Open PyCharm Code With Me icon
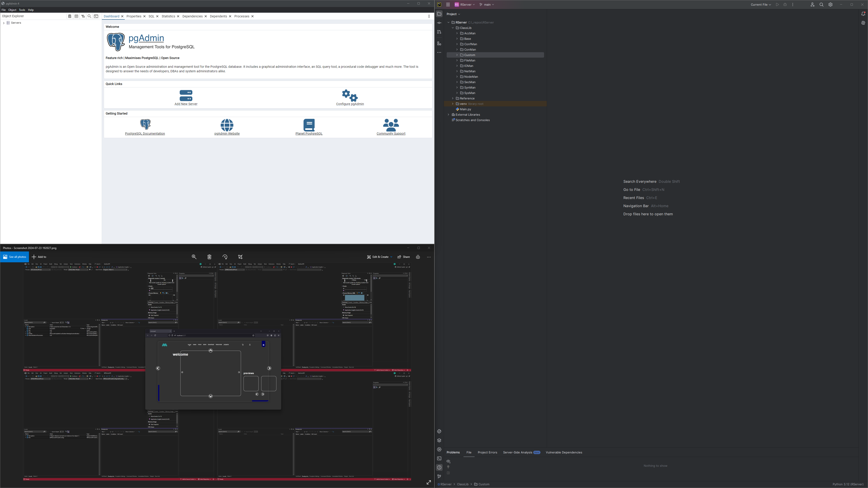 pos(812,5)
